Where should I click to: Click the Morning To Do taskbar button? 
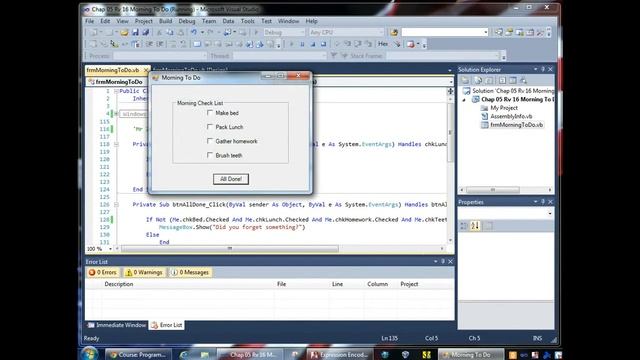click(471, 355)
